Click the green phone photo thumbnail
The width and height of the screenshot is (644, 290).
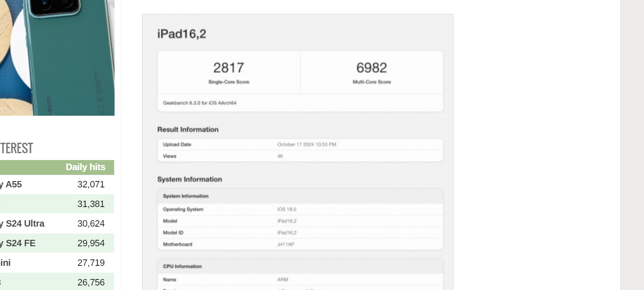point(57,57)
